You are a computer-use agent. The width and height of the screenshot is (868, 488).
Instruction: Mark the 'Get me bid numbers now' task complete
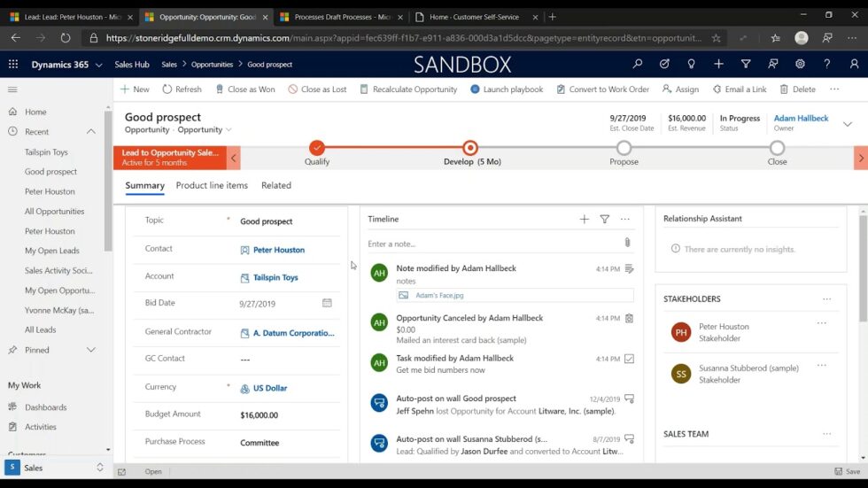point(630,359)
